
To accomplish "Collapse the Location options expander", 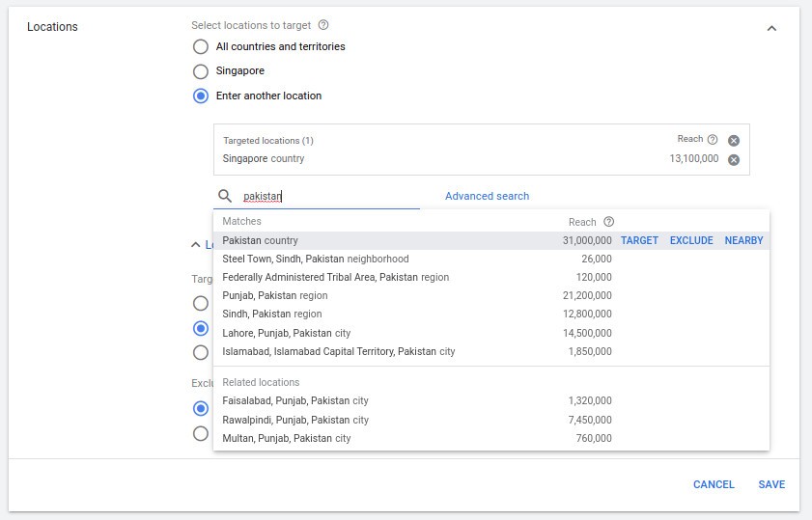I will 196,244.
